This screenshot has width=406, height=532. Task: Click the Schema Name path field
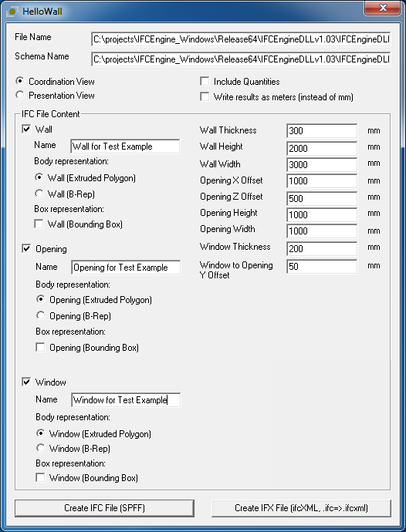click(x=241, y=59)
